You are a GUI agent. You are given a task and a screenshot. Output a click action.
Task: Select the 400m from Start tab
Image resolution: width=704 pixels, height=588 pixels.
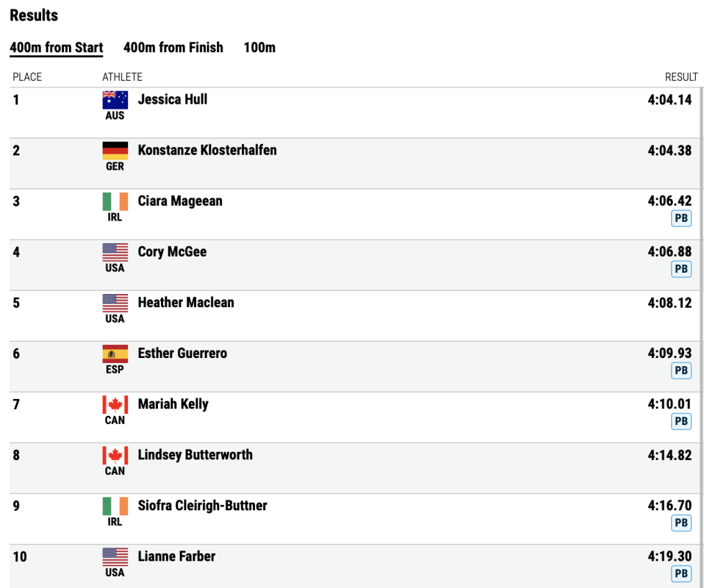coord(57,47)
